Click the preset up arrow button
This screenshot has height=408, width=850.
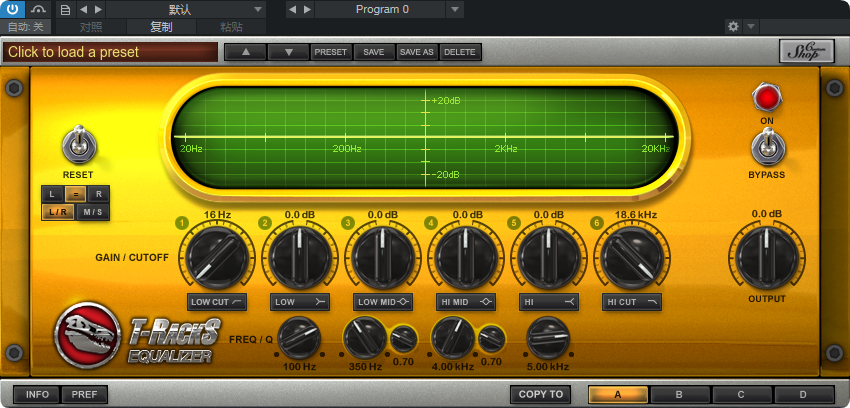point(246,52)
